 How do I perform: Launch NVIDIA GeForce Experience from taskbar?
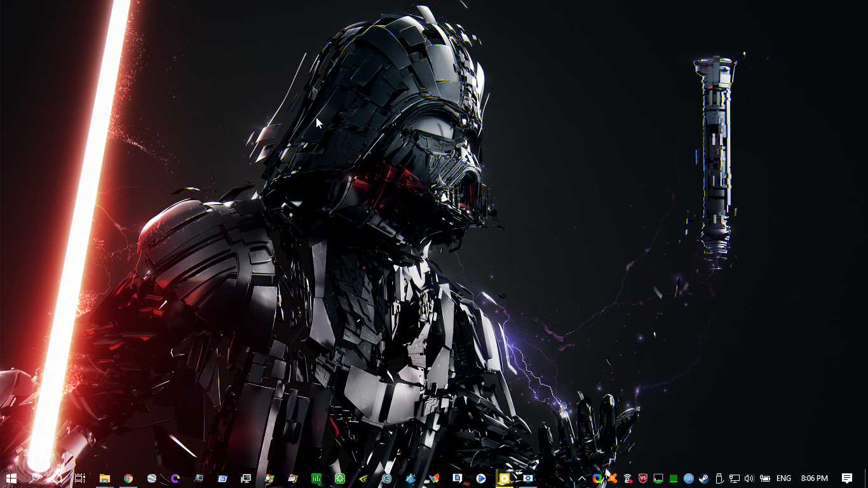[363, 478]
